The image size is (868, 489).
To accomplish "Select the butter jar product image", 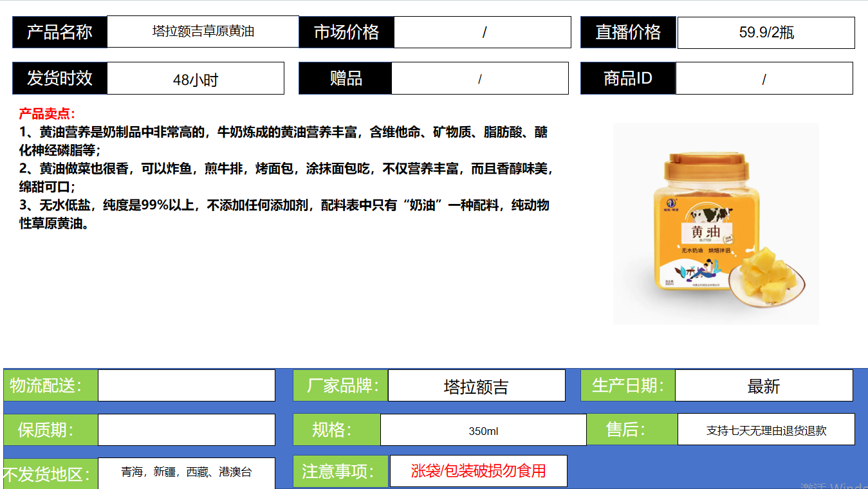I will [x=716, y=224].
